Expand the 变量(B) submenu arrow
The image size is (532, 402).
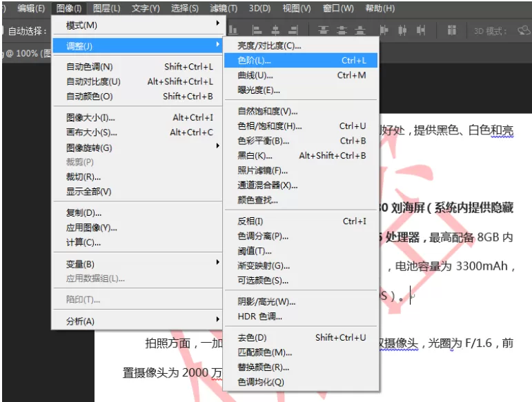218,262
